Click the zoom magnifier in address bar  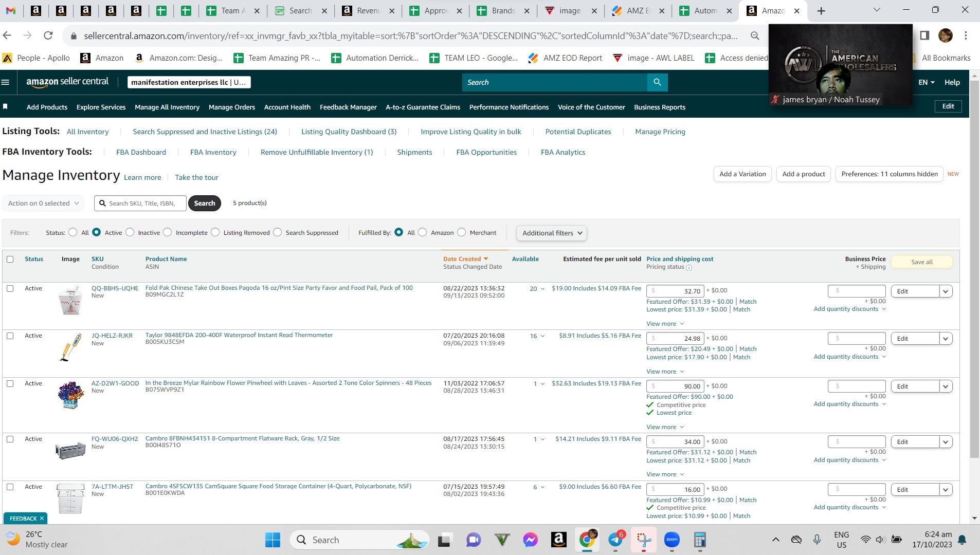point(755,35)
